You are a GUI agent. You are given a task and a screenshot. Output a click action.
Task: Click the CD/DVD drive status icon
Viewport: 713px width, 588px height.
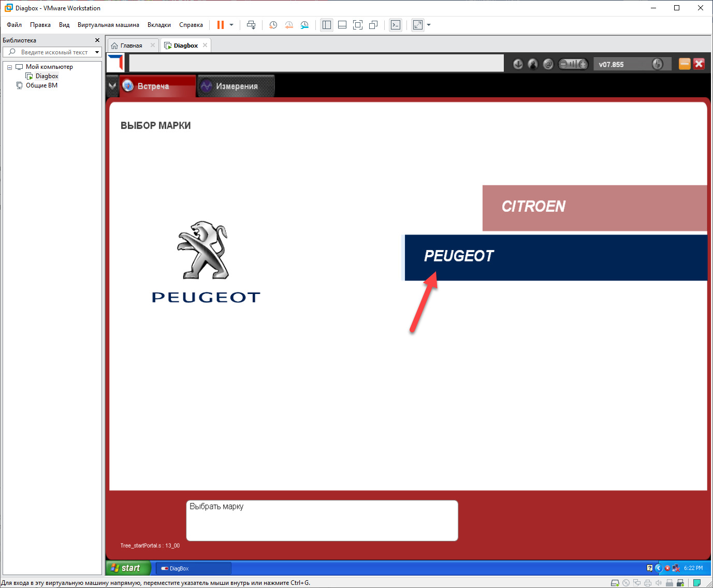click(626, 583)
